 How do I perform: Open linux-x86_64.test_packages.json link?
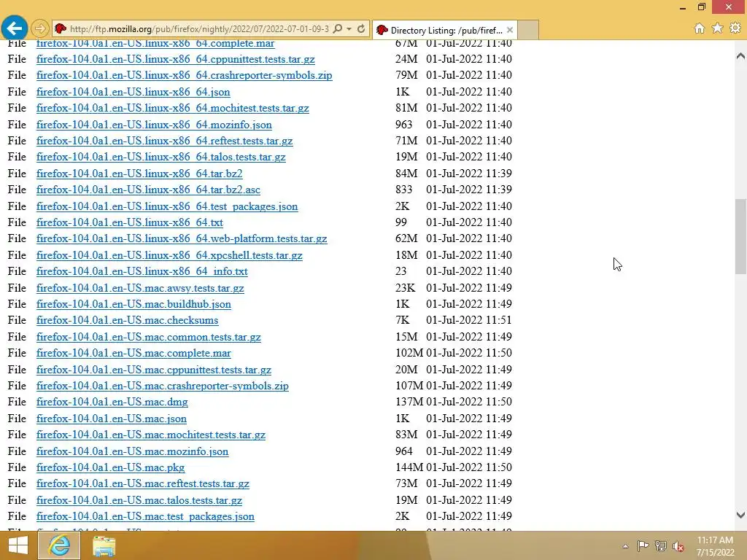tap(167, 206)
